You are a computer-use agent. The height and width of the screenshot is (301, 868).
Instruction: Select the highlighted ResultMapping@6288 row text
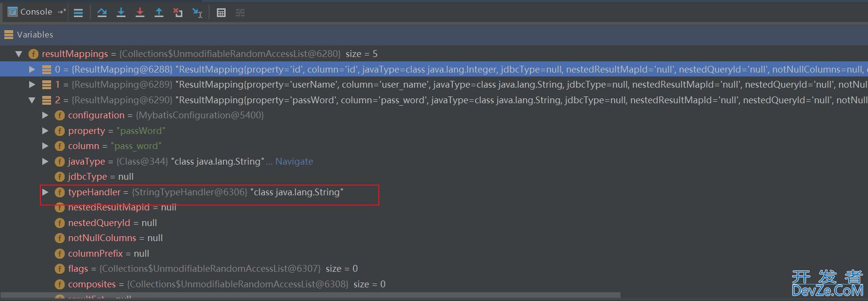tap(461, 69)
